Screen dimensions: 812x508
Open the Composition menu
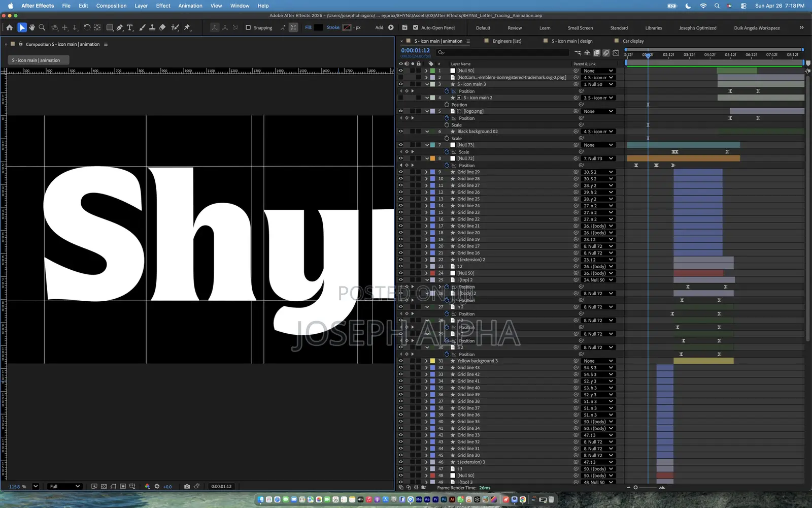(x=111, y=6)
